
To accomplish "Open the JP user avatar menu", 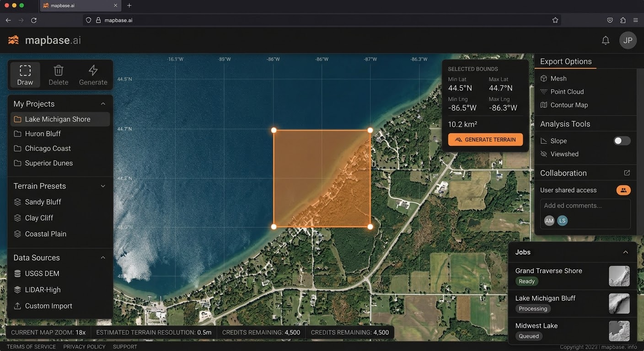I will tap(628, 40).
